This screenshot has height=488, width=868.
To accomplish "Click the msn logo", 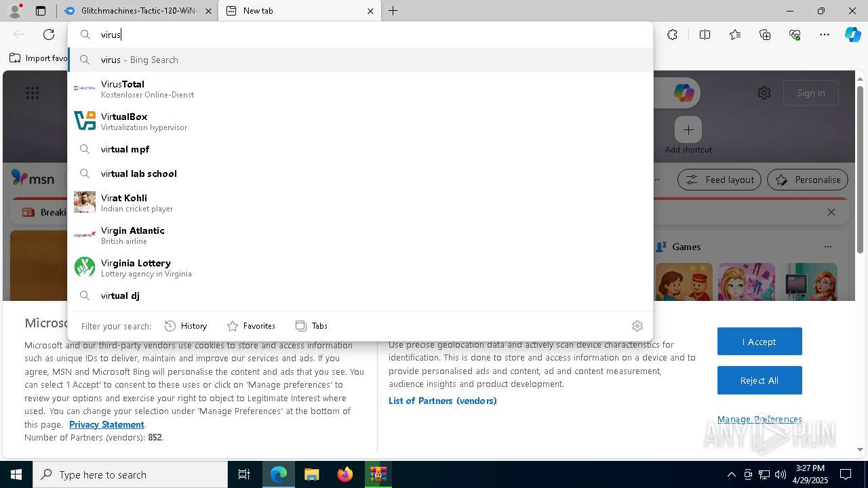I will [x=33, y=178].
